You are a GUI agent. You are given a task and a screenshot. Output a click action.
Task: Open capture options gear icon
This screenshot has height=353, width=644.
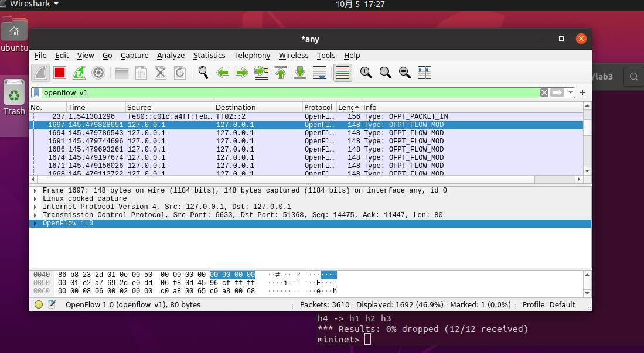[x=98, y=73]
